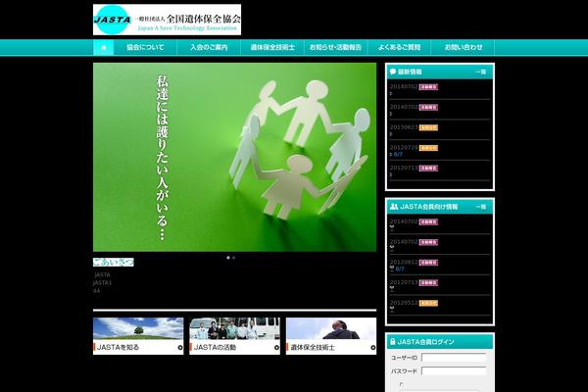Click the arrow icon on JASTAの活動 card
Image resolution: width=588 pixels, height=392 pixels.
276,348
